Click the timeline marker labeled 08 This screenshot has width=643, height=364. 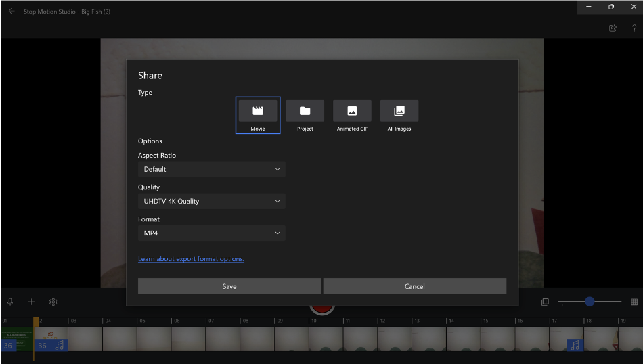pyautogui.click(x=245, y=321)
